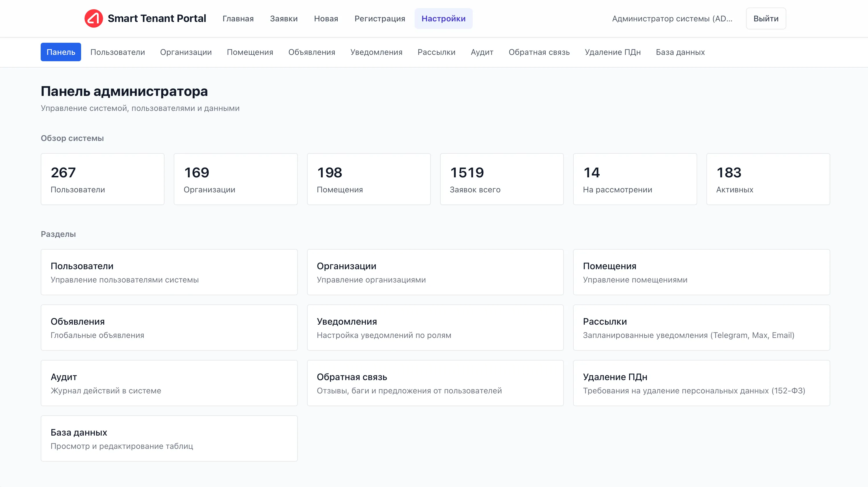Open the Главная page in the top navigation

pos(238,18)
